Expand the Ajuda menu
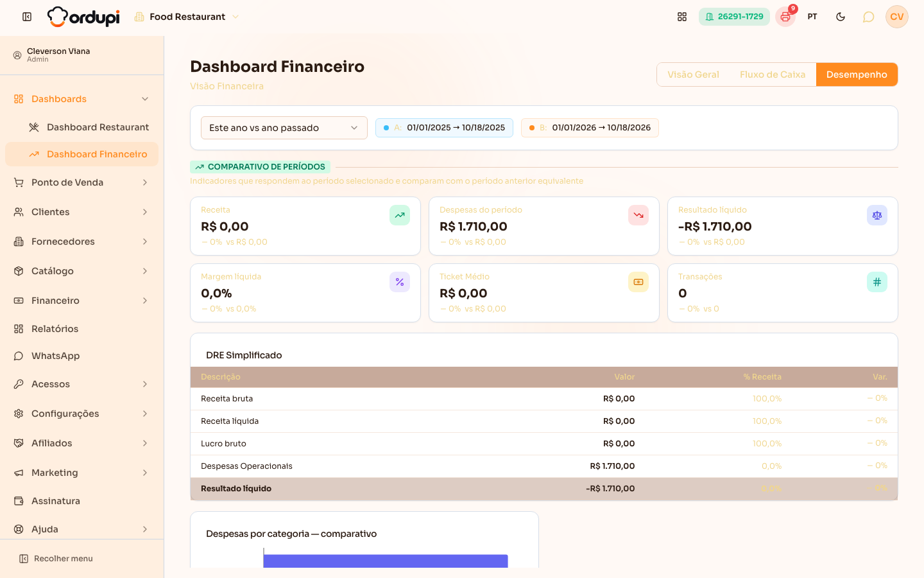The image size is (924, 578). 81,529
